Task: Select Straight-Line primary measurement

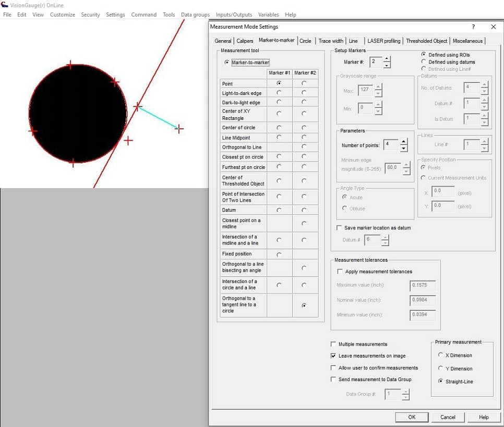Action: (441, 381)
